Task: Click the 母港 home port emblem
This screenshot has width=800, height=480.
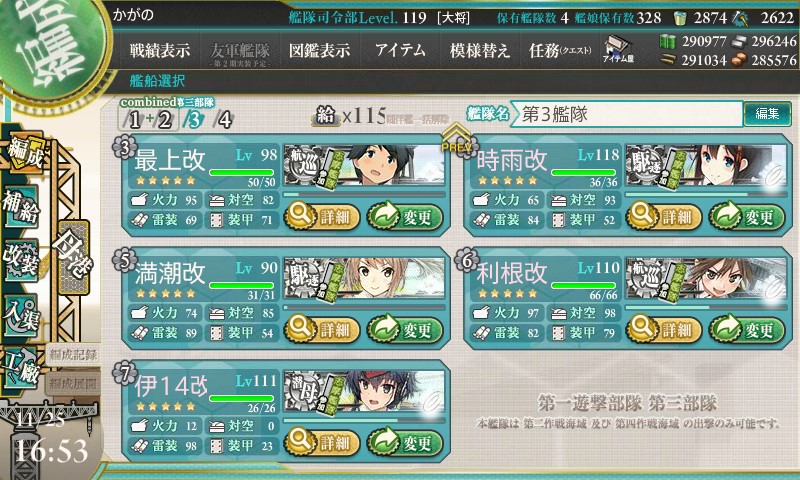Action: (x=74, y=257)
